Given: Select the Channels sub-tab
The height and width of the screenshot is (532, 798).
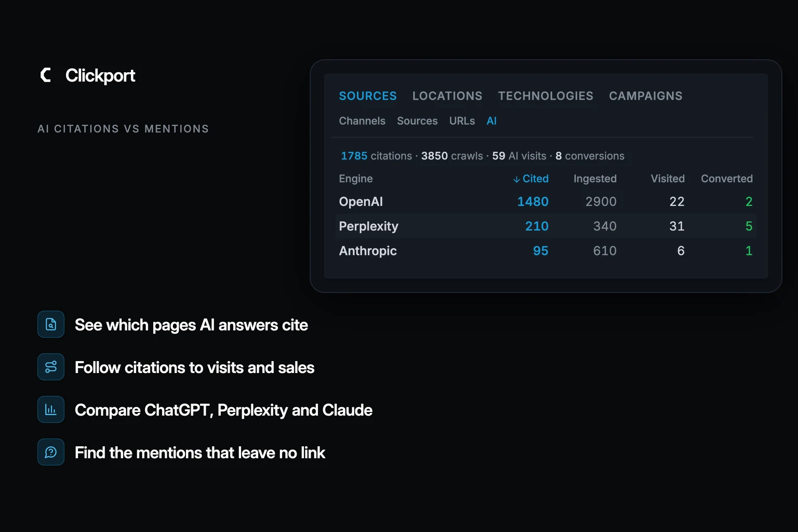Looking at the screenshot, I should click(362, 121).
